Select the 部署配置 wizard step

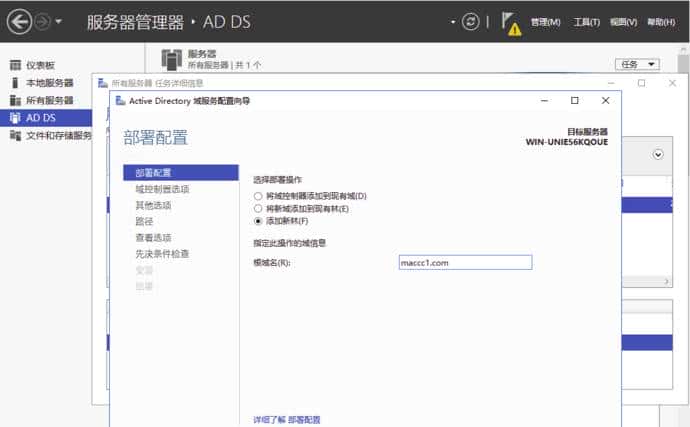coord(181,173)
